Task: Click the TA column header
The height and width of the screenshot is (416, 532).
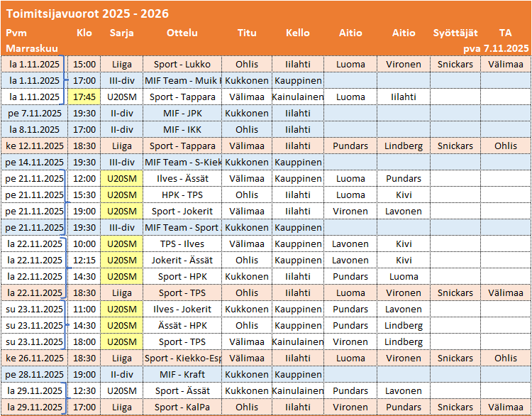Action: tap(505, 33)
